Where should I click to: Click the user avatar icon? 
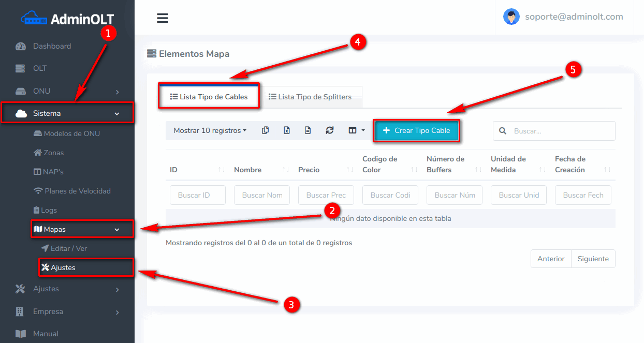[511, 17]
